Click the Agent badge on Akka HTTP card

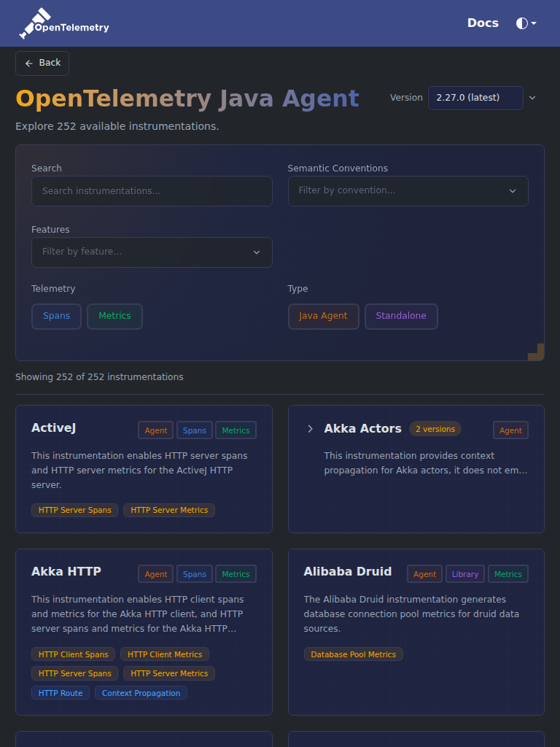(x=156, y=574)
